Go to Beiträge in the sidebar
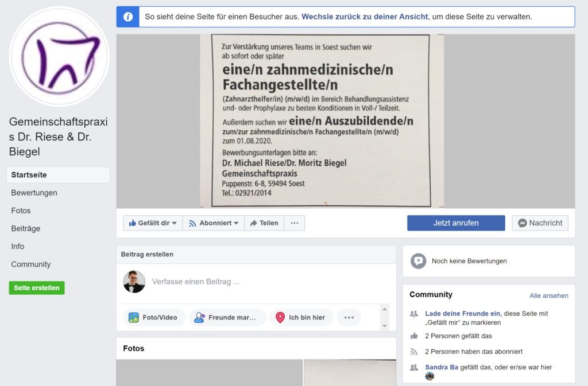Image resolution: width=588 pixels, height=386 pixels. click(x=25, y=228)
